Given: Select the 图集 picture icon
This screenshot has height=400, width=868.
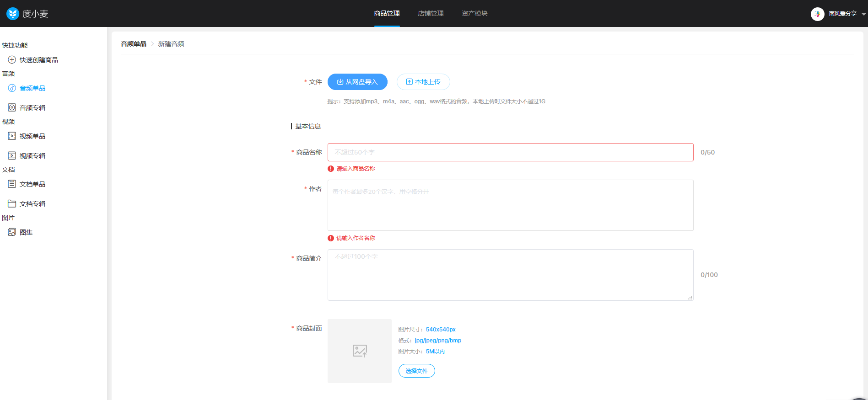Looking at the screenshot, I should coord(12,232).
